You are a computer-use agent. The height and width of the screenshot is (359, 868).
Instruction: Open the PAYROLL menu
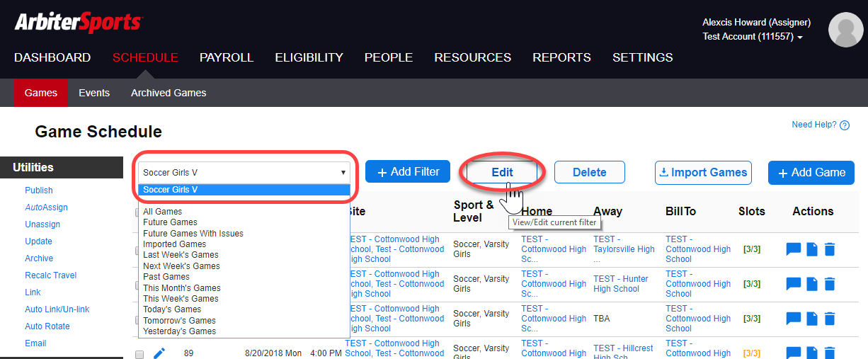coord(227,58)
